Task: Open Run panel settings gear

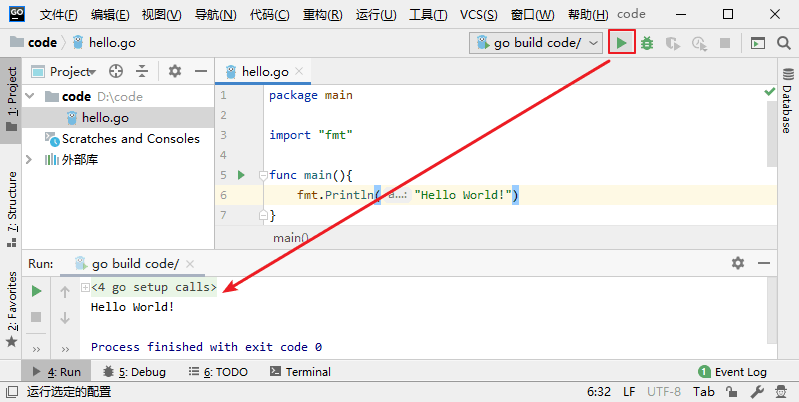Action: click(738, 263)
